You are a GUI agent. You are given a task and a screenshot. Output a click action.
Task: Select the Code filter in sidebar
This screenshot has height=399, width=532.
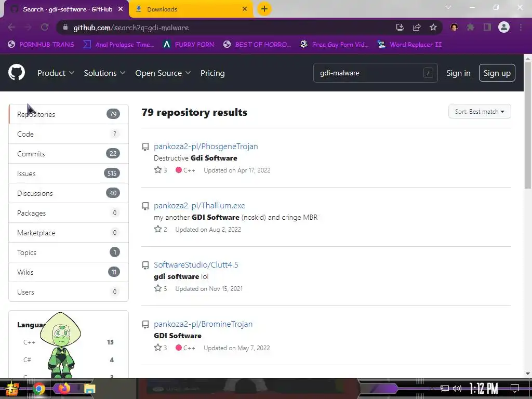[x=69, y=134]
